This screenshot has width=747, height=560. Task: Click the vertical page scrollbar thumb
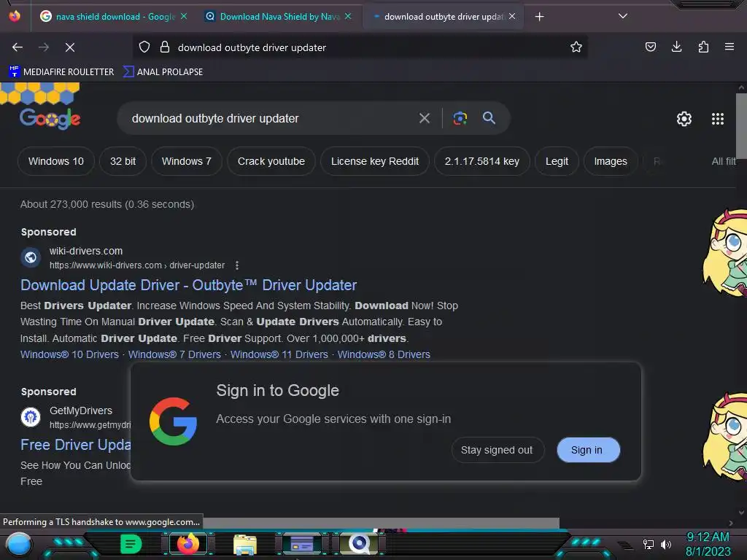click(741, 127)
